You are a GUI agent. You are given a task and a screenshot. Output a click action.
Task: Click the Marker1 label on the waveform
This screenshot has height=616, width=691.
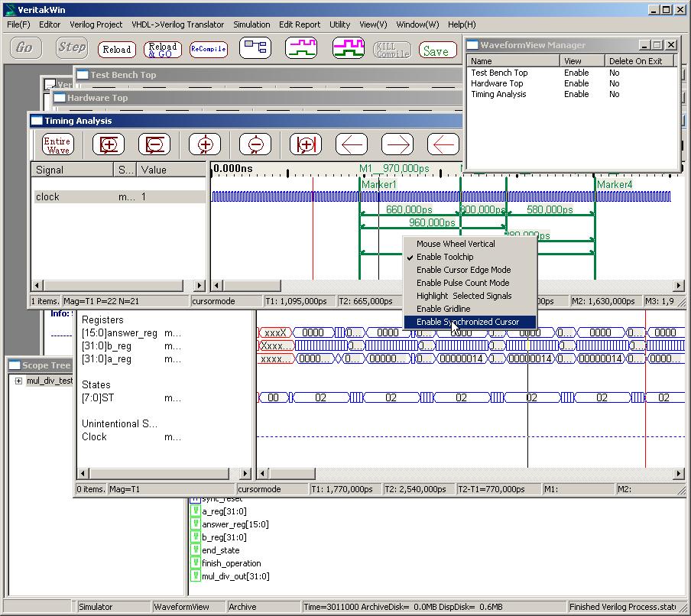pyautogui.click(x=379, y=185)
